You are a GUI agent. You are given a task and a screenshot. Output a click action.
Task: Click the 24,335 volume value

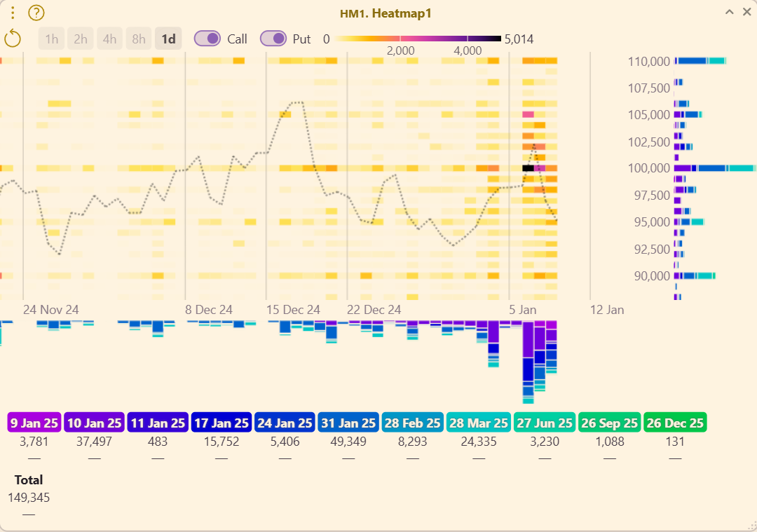[x=479, y=442]
